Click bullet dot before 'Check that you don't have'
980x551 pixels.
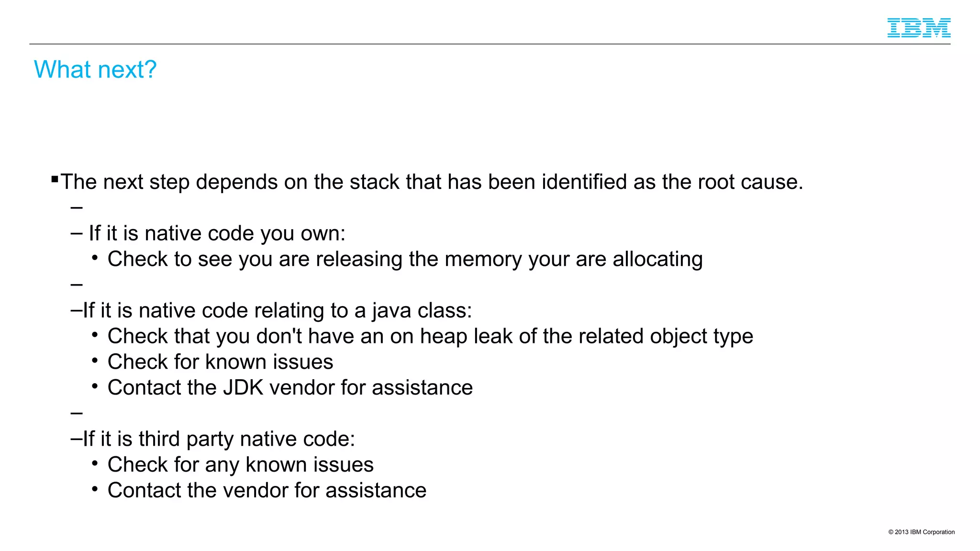(95, 335)
